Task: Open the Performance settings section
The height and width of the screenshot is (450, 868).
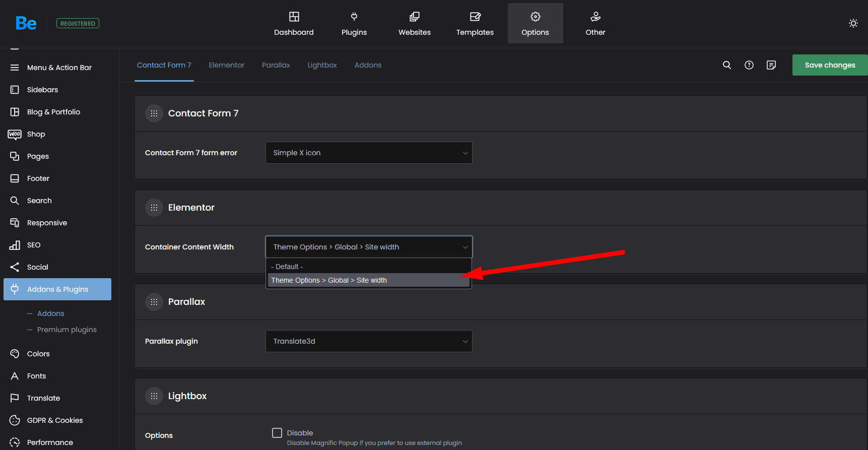Action: click(50, 442)
